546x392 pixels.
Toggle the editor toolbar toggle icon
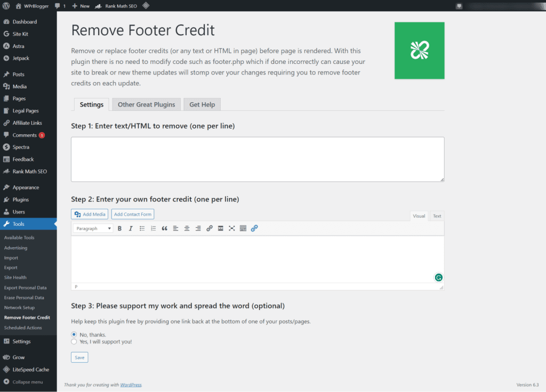pos(243,228)
